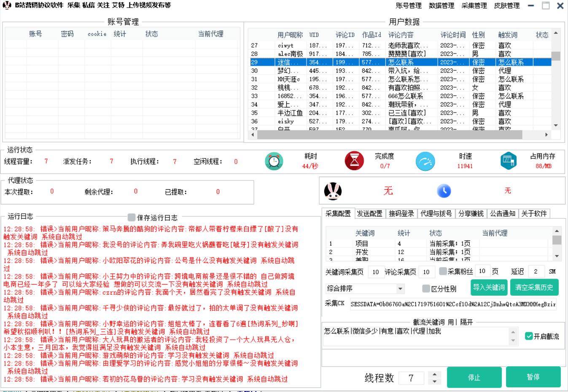
Task: Click the 采集CK SESSDATA input field
Action: tap(452, 304)
